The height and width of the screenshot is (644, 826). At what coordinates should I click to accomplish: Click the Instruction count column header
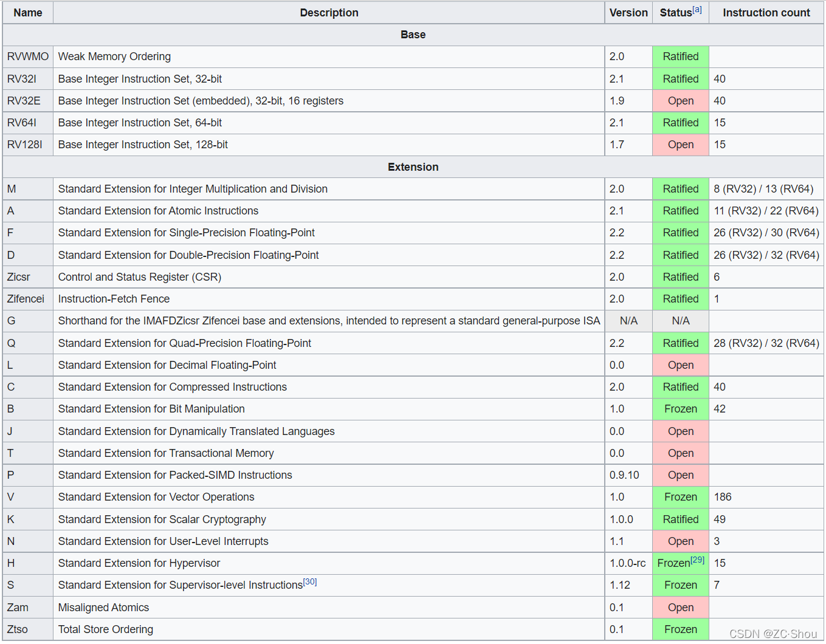pyautogui.click(x=766, y=13)
